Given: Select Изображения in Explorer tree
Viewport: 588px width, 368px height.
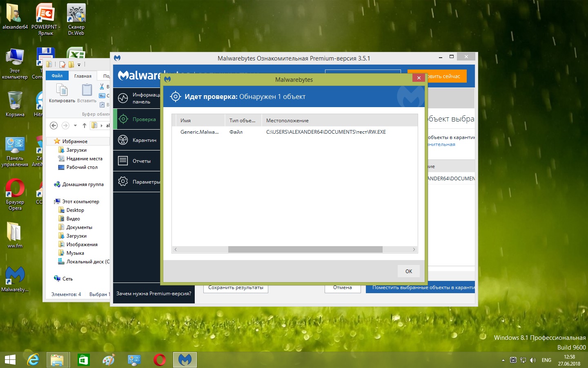Looking at the screenshot, I should (x=82, y=245).
